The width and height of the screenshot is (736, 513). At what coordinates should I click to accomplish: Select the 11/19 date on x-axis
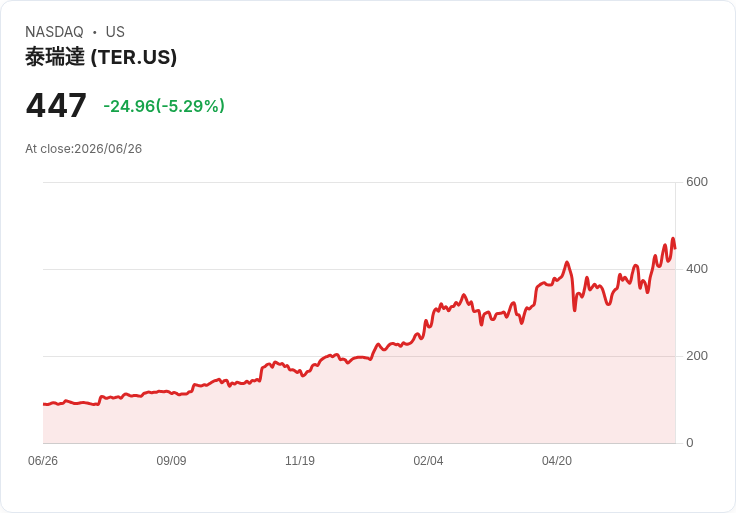[x=300, y=460]
